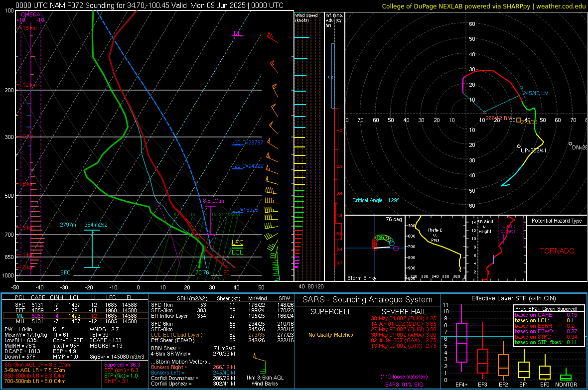The width and height of the screenshot is (588, 390).
Task: Click 'Effective Layer STP (with CIN)' title
Action: point(513,298)
